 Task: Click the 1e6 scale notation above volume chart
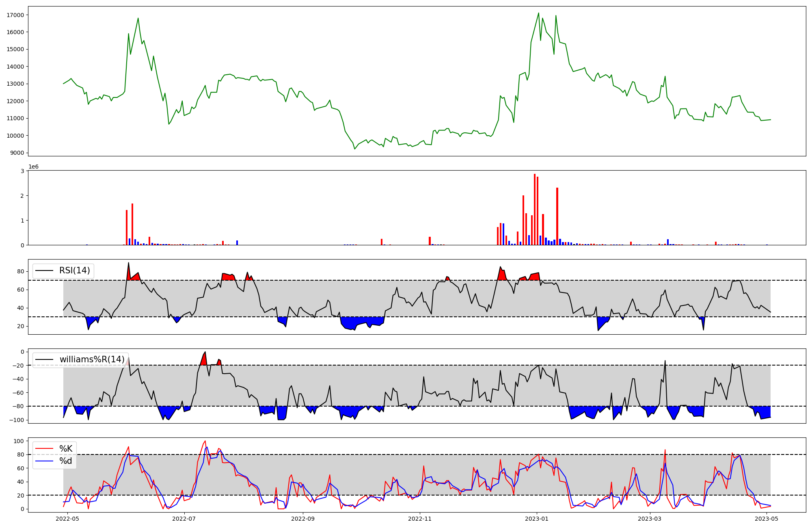pyautogui.click(x=33, y=167)
